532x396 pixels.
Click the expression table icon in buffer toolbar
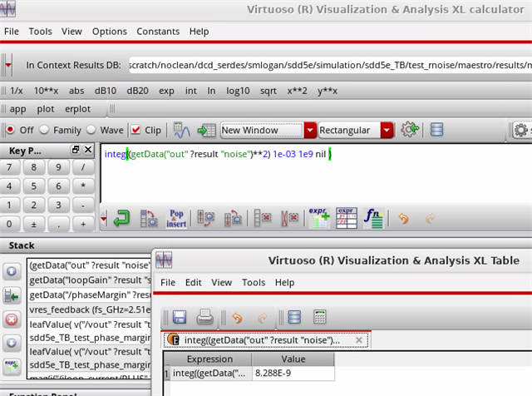[347, 219]
